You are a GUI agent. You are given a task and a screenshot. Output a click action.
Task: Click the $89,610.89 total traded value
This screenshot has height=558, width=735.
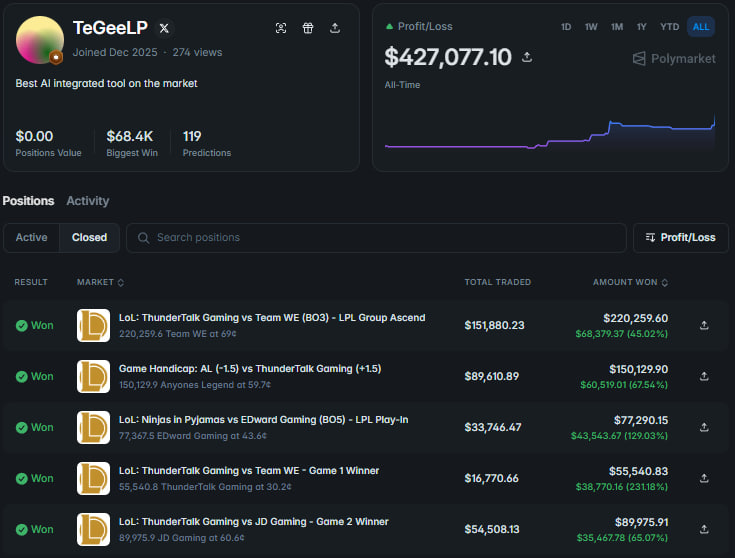pos(491,377)
